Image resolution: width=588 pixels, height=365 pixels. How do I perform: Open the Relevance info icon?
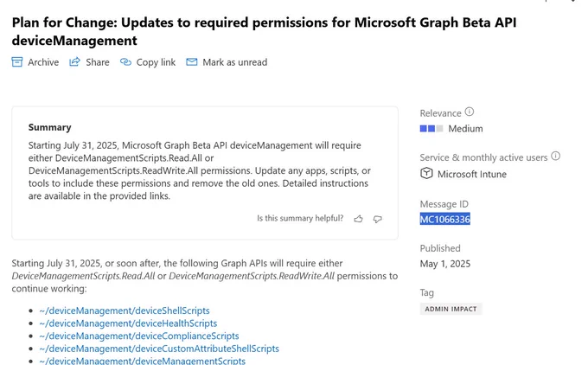click(470, 112)
